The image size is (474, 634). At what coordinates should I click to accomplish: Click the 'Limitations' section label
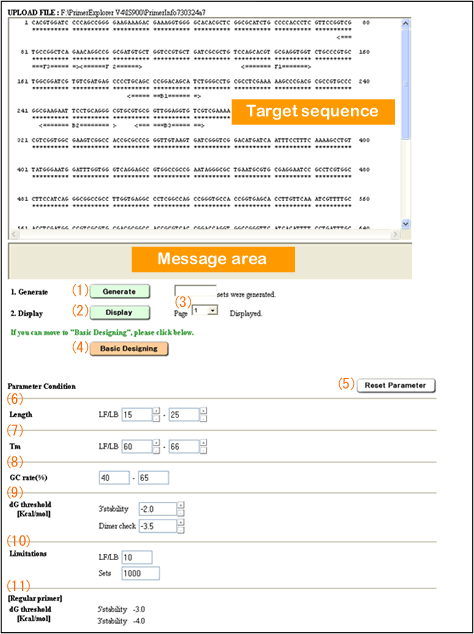coord(28,553)
